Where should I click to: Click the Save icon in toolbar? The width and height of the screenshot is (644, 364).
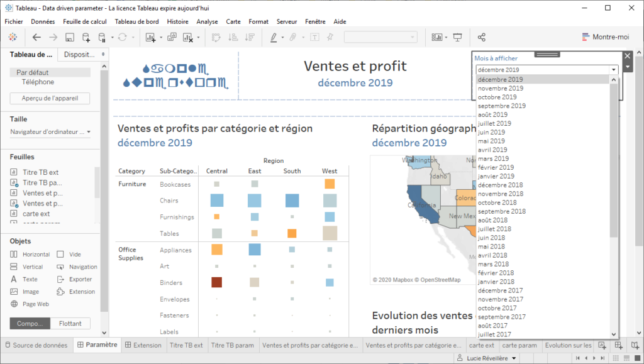[x=69, y=37]
